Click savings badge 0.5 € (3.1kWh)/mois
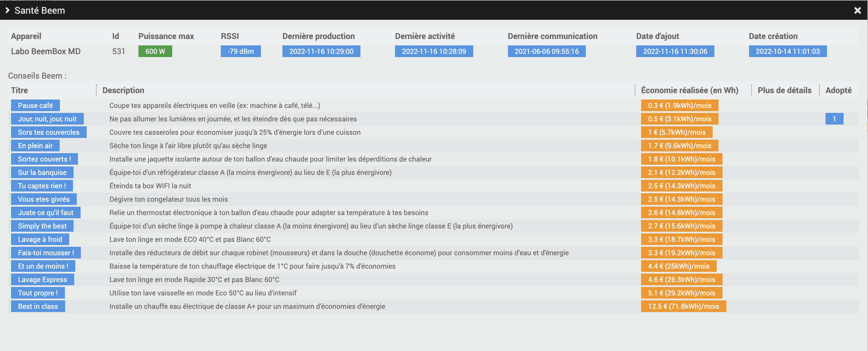Screen dimensions: 868x351 [680, 119]
